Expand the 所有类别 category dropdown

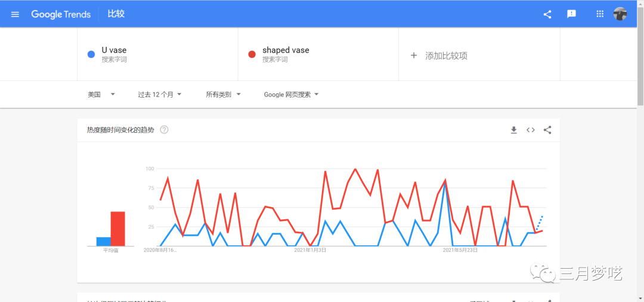[223, 94]
